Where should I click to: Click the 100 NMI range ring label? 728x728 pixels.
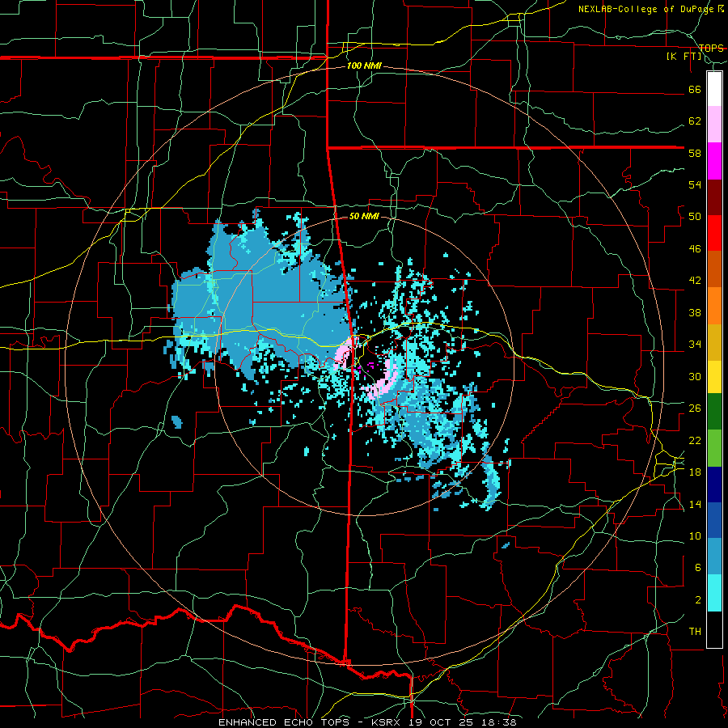coord(364,66)
